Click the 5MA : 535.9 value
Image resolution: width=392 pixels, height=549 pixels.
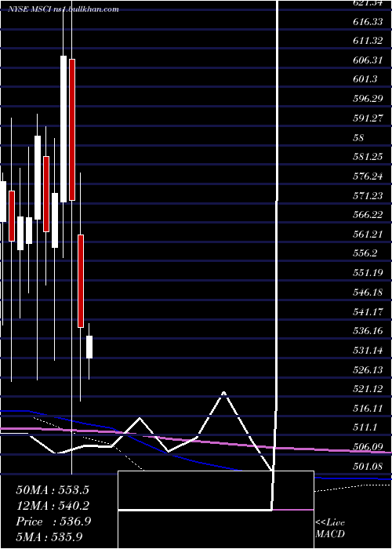(x=49, y=536)
